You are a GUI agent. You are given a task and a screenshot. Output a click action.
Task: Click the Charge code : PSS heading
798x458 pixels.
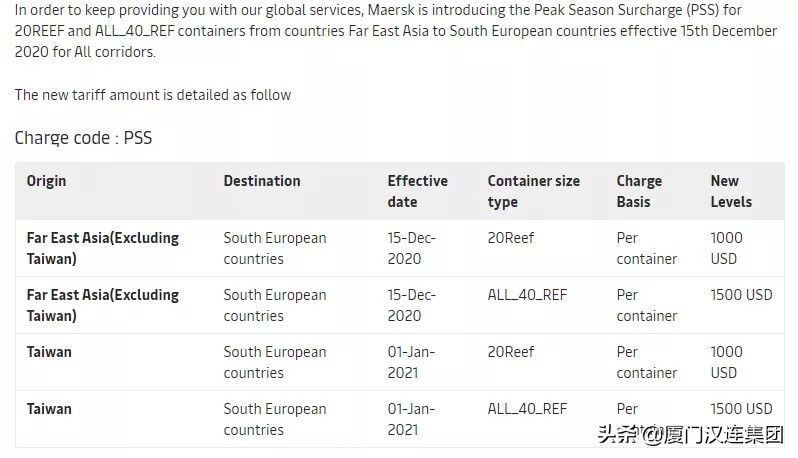pyautogui.click(x=83, y=138)
